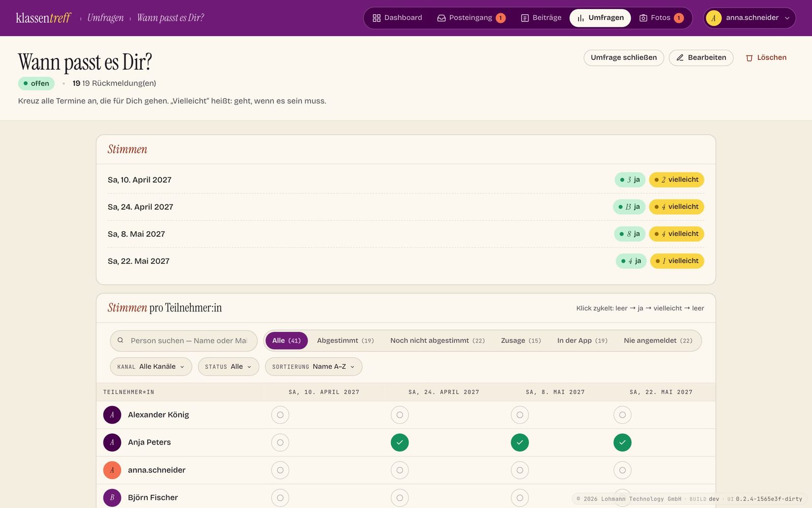Select the Alle (41) filter tab

point(287,340)
